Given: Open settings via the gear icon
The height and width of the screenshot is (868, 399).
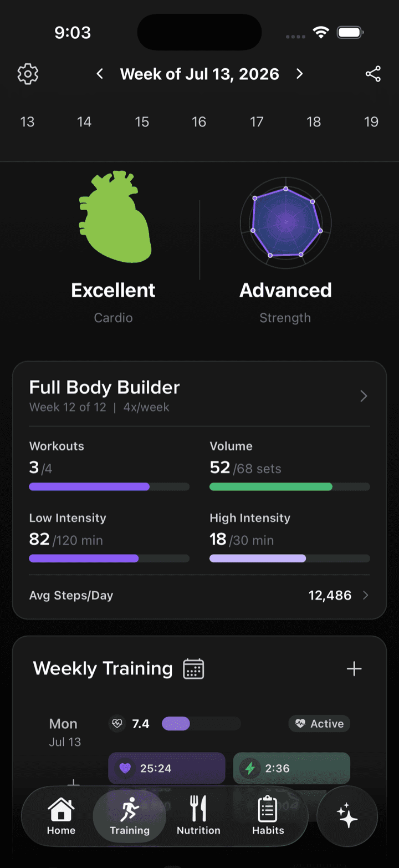Looking at the screenshot, I should click(28, 74).
